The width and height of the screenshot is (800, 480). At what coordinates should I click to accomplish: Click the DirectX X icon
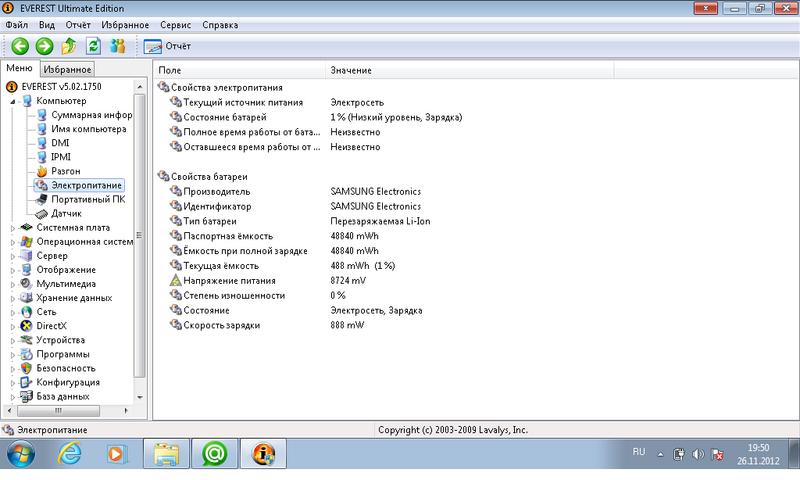click(26, 326)
